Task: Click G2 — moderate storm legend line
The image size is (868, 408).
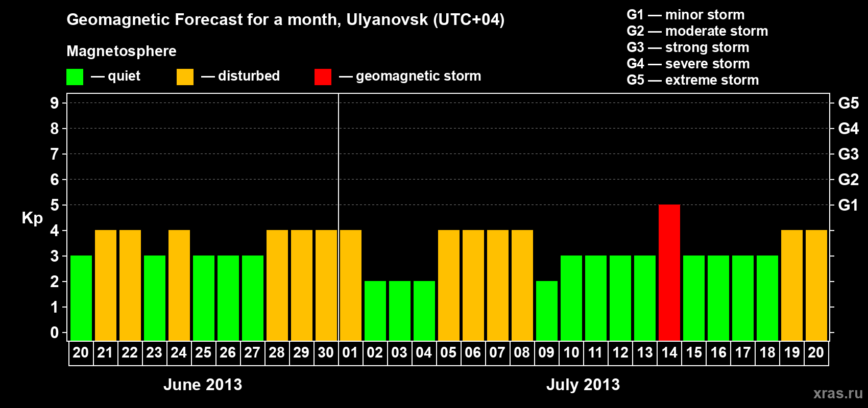Action: [697, 31]
